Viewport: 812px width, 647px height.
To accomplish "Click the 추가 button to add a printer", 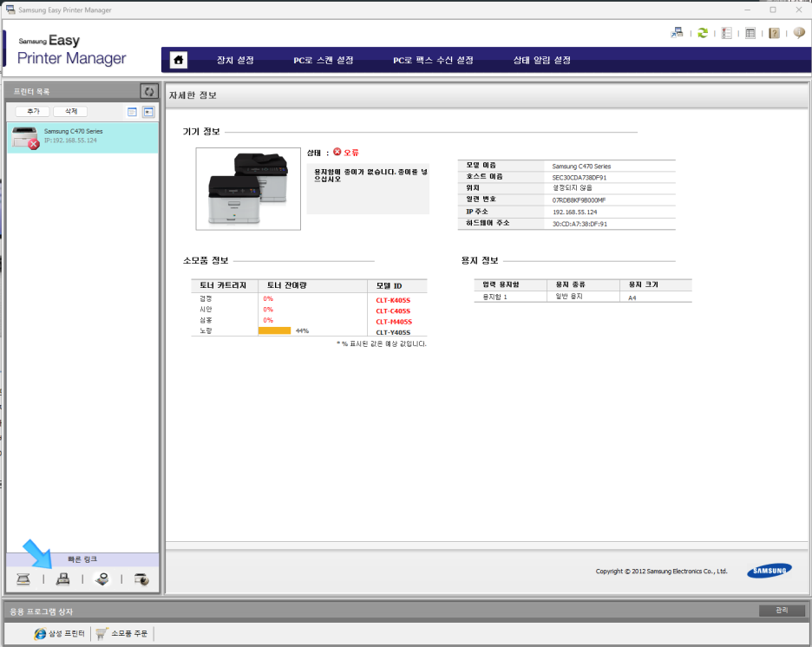I will 33,111.
